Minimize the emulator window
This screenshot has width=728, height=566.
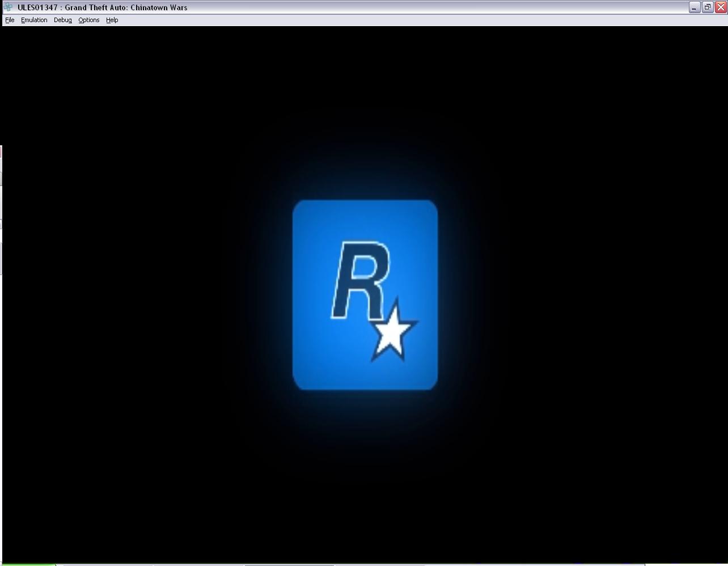[695, 7]
